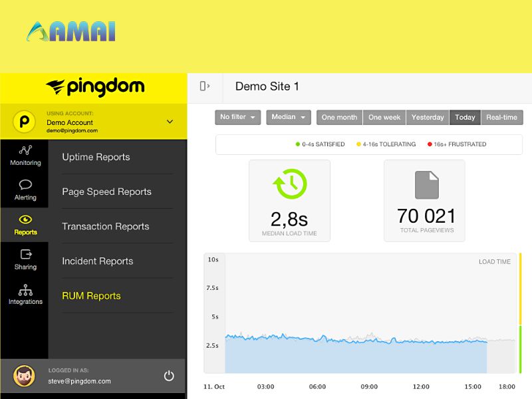This screenshot has width=532, height=399.
Task: Open the Sharing sidebar section
Action: (x=25, y=260)
